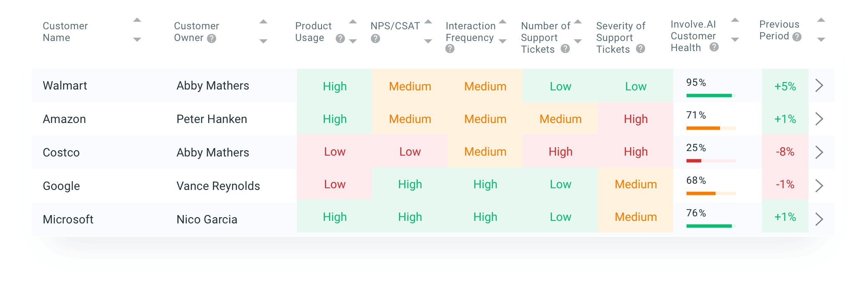
Task: Click Walmart 95% health progress bar
Action: point(711,96)
